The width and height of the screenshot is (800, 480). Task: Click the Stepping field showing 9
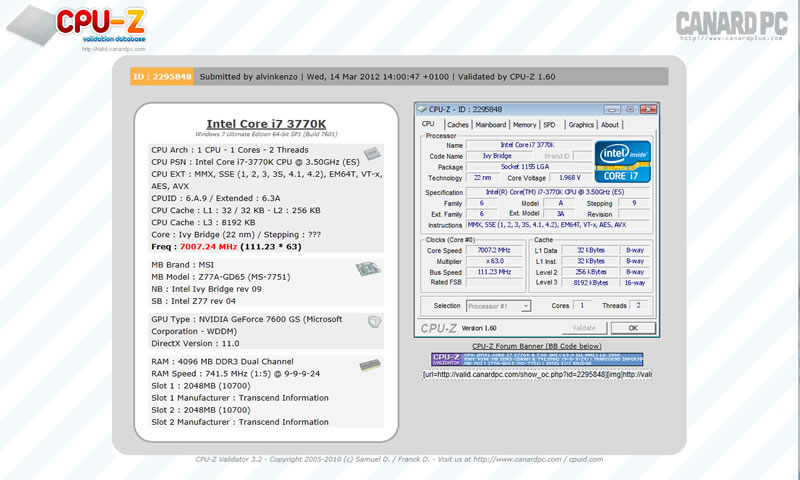click(x=634, y=203)
